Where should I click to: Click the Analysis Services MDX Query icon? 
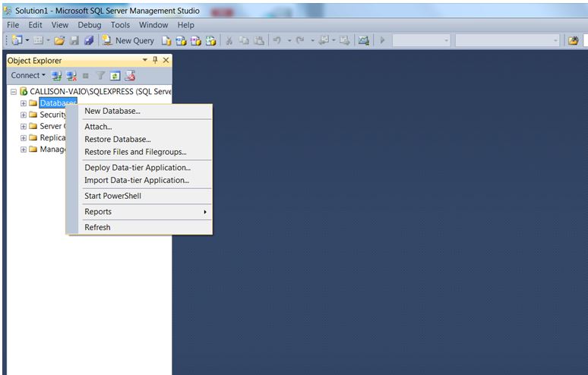tap(181, 40)
